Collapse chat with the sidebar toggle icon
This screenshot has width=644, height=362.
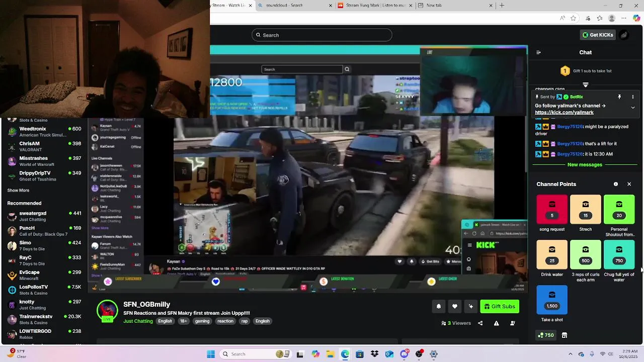coord(538,52)
